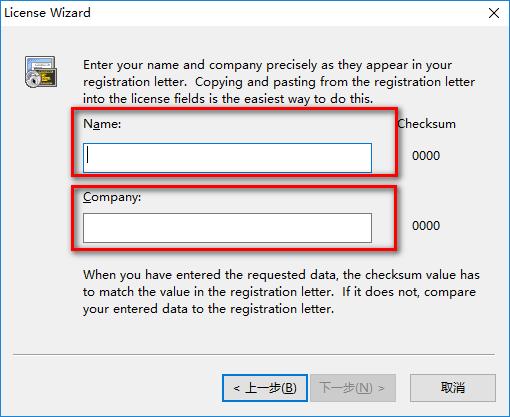Click the "into the license fields" line
510x417 pixels.
click(x=228, y=99)
